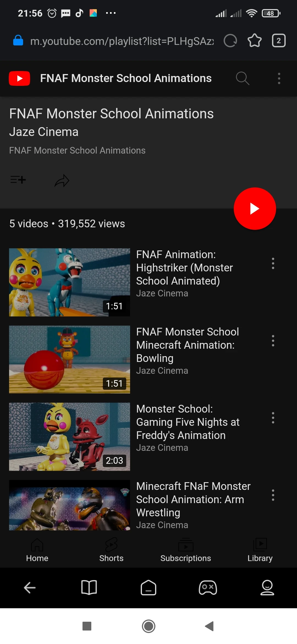Tap the YouTube logo icon

(x=20, y=78)
